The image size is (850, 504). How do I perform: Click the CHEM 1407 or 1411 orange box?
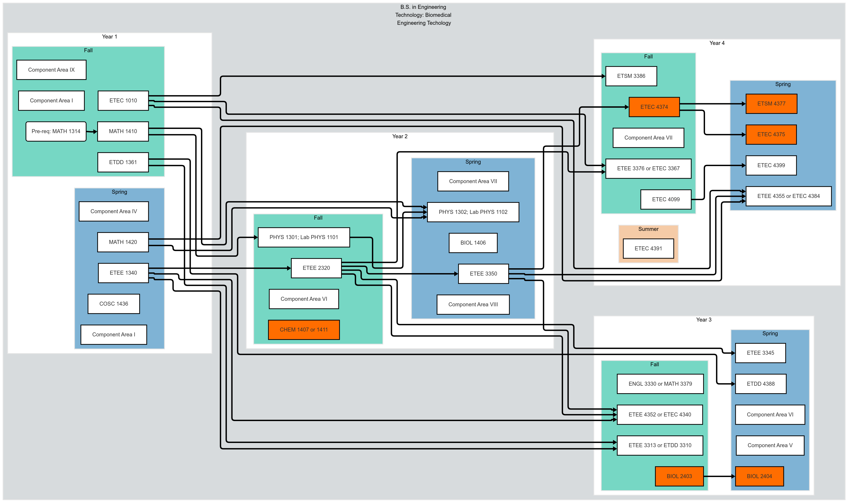pos(304,330)
